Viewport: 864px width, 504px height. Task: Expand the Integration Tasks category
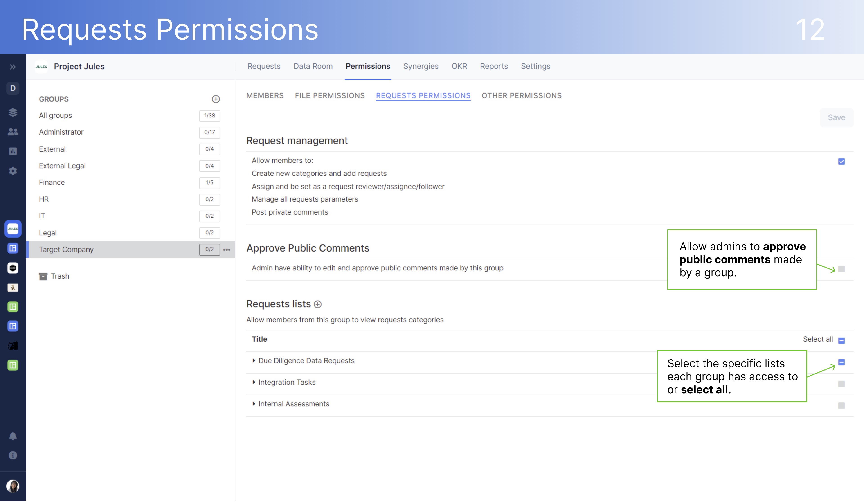pos(254,382)
